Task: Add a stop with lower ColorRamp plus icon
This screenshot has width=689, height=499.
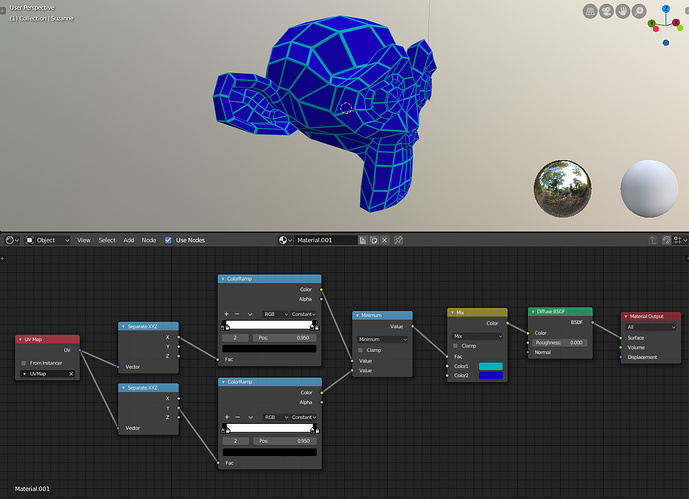Action: point(227,417)
